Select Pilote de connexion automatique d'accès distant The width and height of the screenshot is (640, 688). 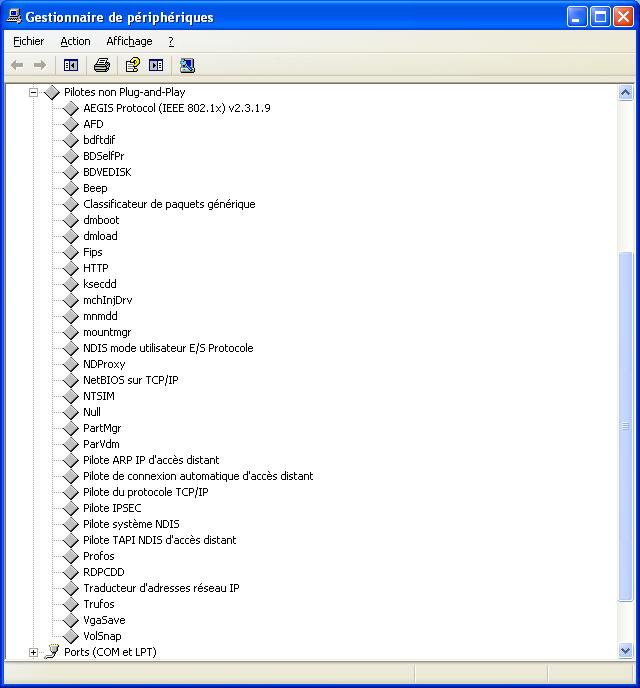(198, 476)
